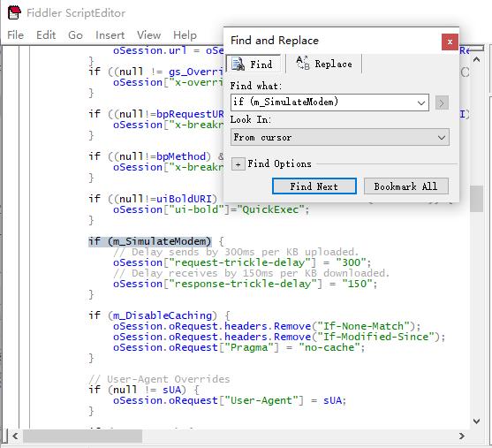The image size is (492, 448).
Task: Click the horizontal scrollbar left arrow
Action: tap(15, 436)
